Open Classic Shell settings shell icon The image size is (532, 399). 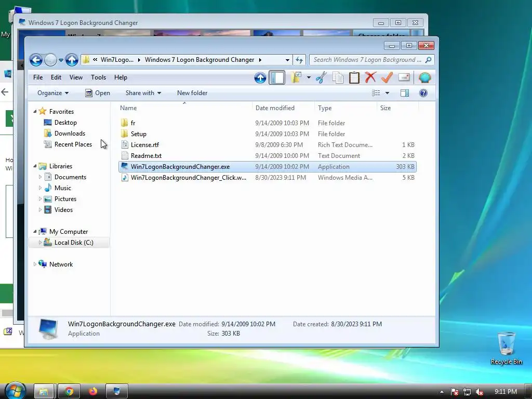[x=425, y=78]
